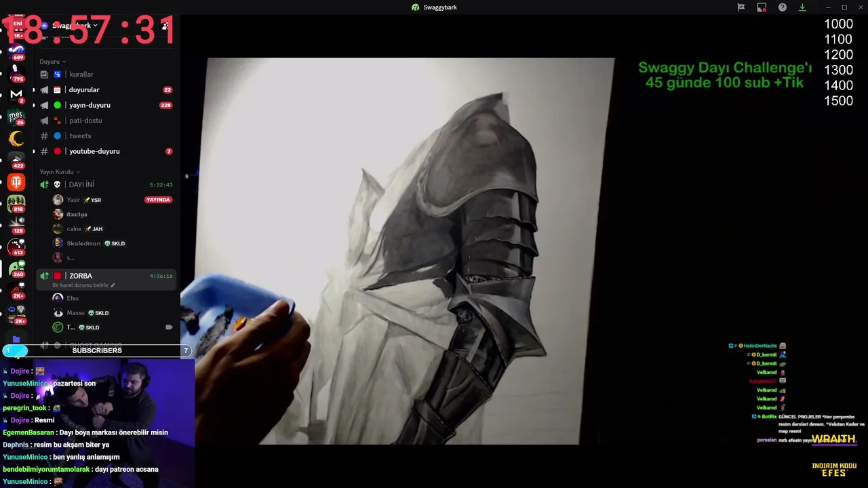Open the checkmark flag icon in title bar

(x=741, y=7)
